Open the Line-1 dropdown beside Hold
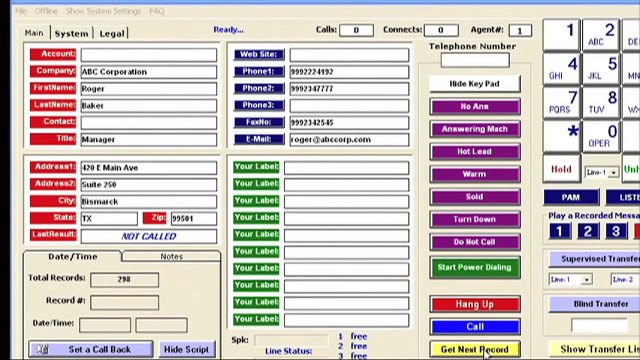 tap(602, 173)
